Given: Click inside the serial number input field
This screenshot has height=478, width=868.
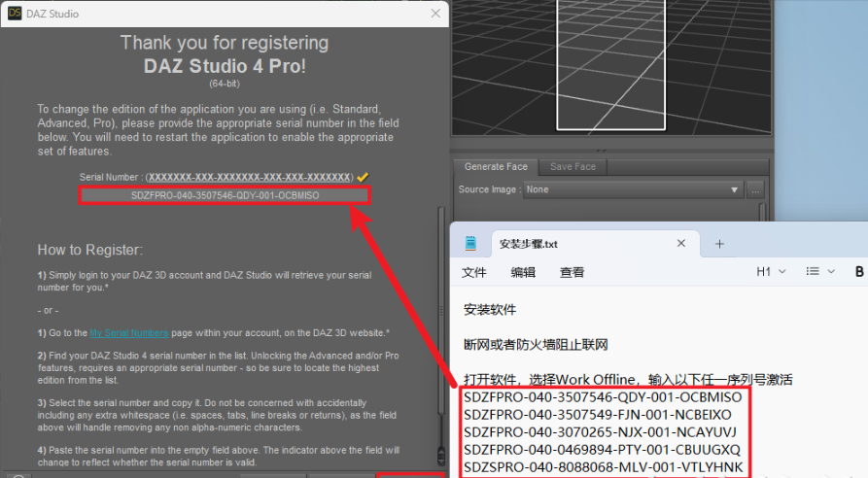Looking at the screenshot, I should (225, 195).
